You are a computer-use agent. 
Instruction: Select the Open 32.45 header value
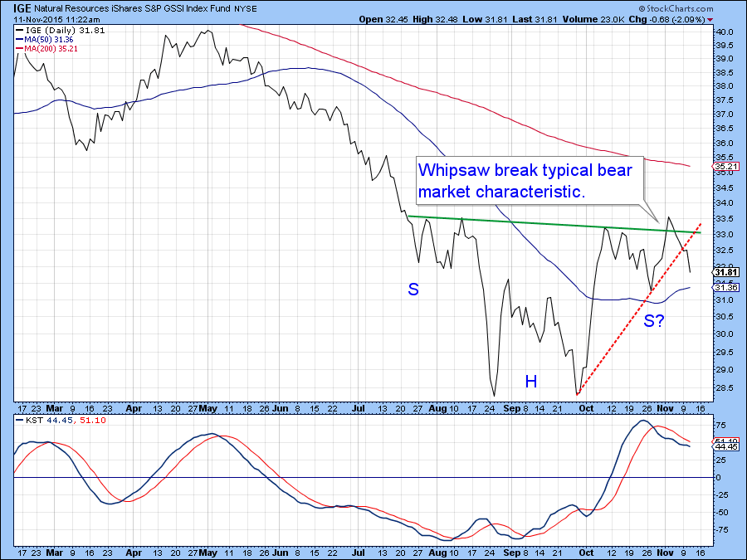point(384,20)
